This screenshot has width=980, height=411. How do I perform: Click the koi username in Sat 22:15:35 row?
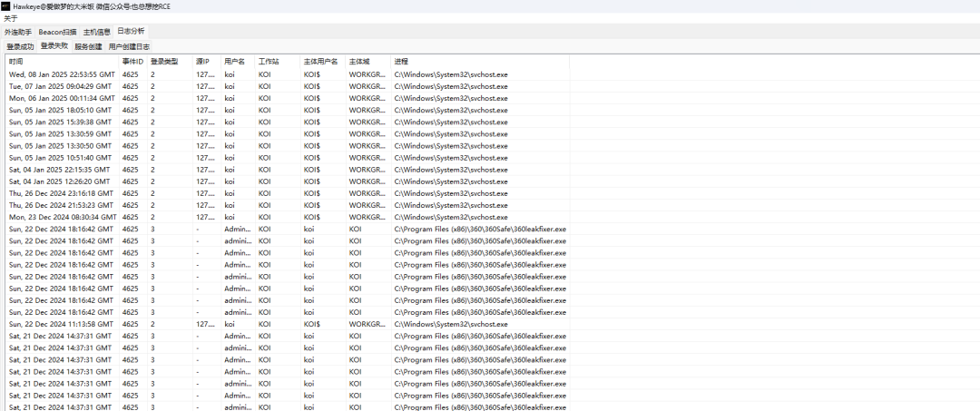coord(230,170)
